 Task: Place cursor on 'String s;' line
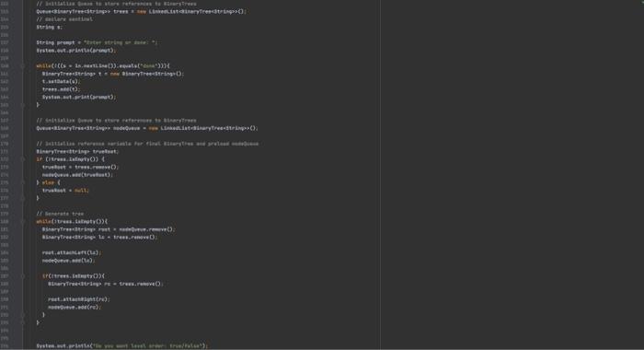[50, 27]
